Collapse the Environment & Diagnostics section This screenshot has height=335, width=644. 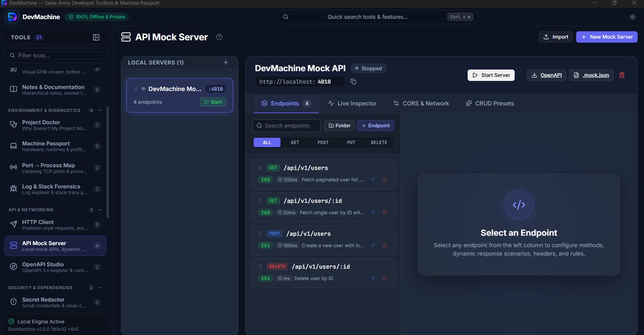[x=100, y=110]
